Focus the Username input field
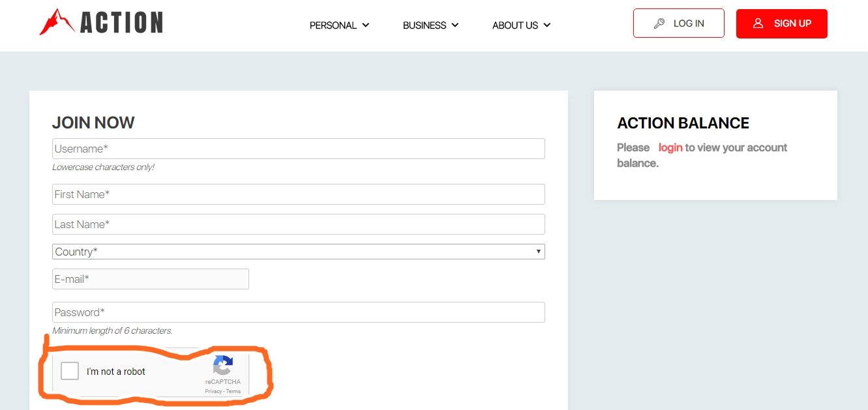Viewport: 868px width, 410px height. [x=298, y=149]
